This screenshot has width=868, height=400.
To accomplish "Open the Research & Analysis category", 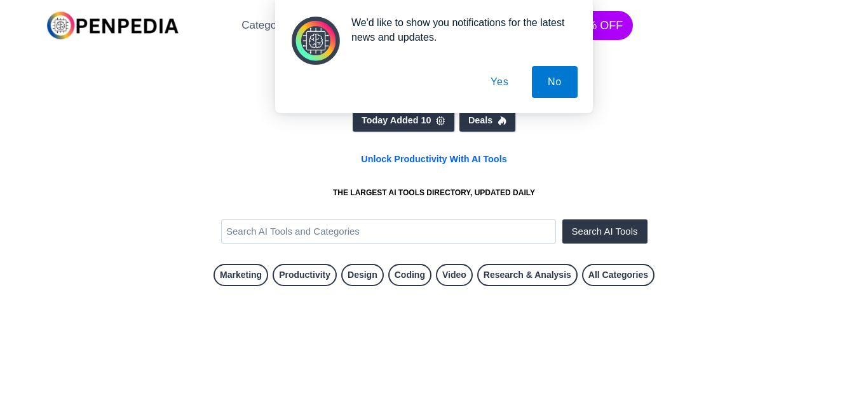I will [527, 275].
